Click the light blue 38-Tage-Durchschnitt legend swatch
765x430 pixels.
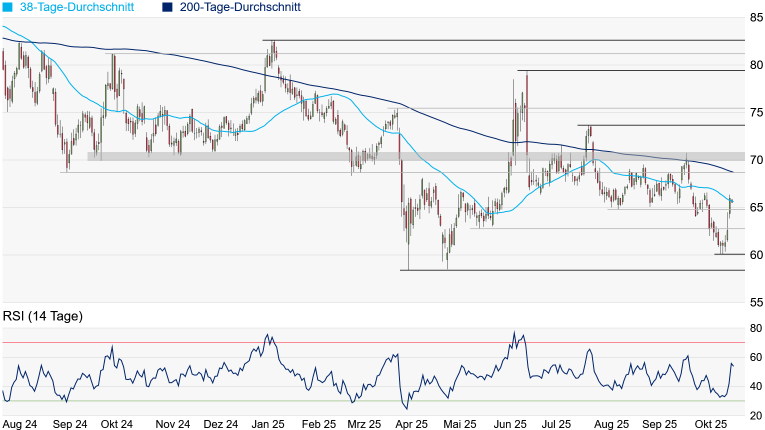click(x=8, y=7)
